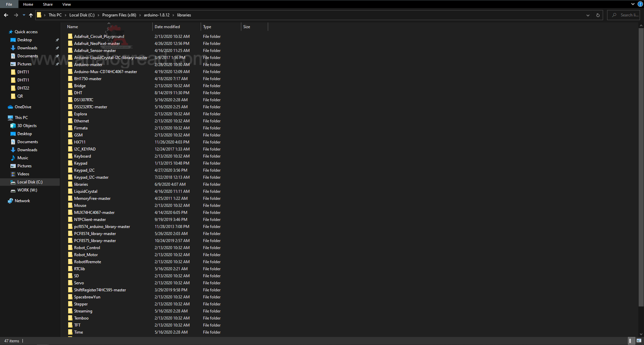Select OneDrive in navigation pane
Screen dimensions: 644x345
23,107
